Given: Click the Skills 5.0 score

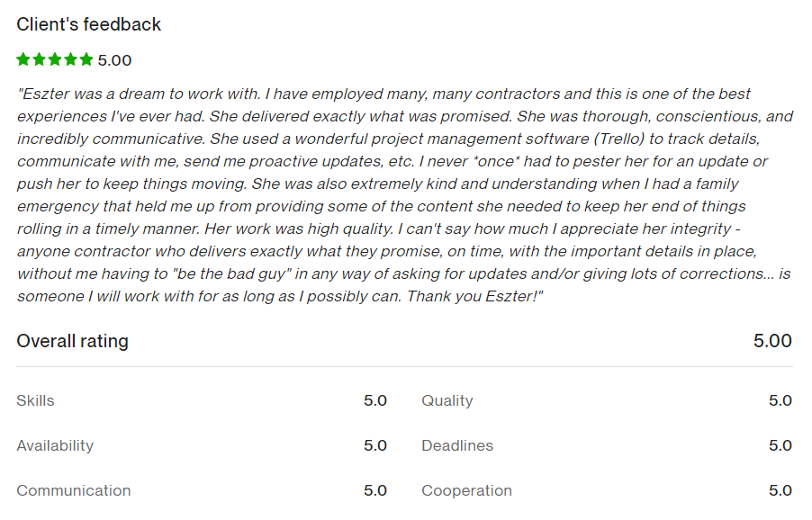Looking at the screenshot, I should [374, 400].
